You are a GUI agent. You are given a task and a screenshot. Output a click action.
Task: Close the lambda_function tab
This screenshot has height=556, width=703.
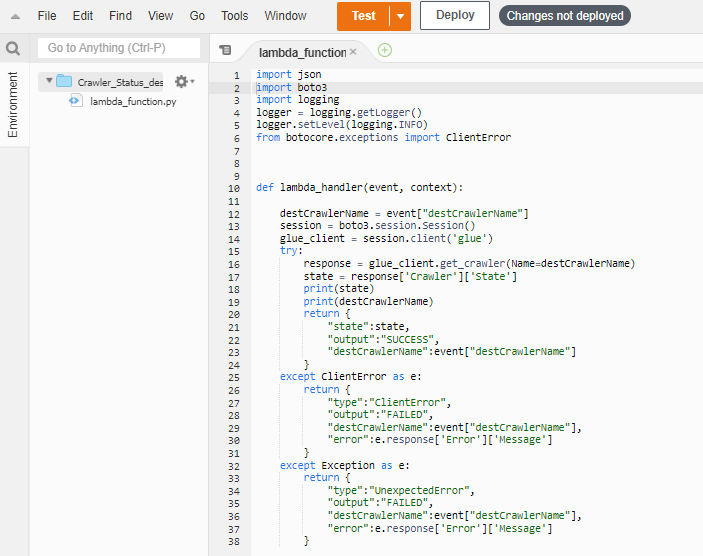click(353, 51)
